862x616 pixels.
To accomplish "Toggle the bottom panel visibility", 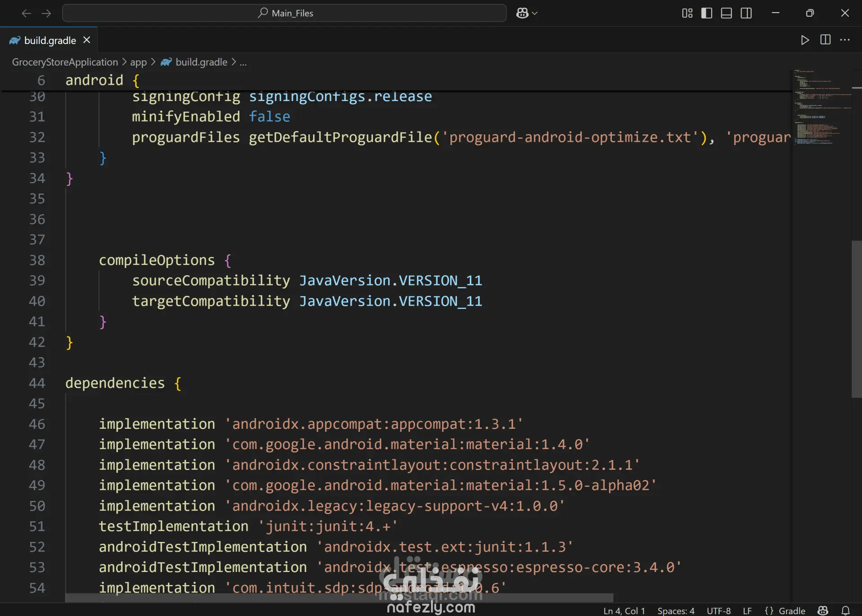I will 726,13.
